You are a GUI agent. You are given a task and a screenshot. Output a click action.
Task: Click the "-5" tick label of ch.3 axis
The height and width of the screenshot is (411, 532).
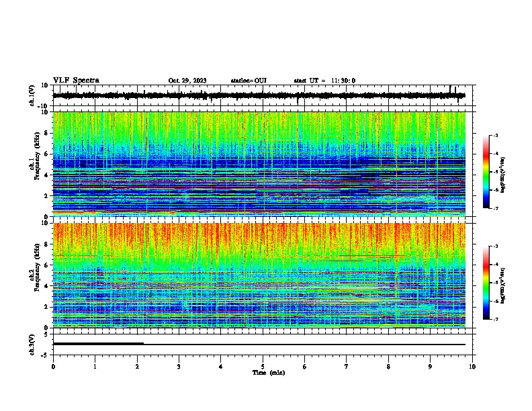(45, 355)
